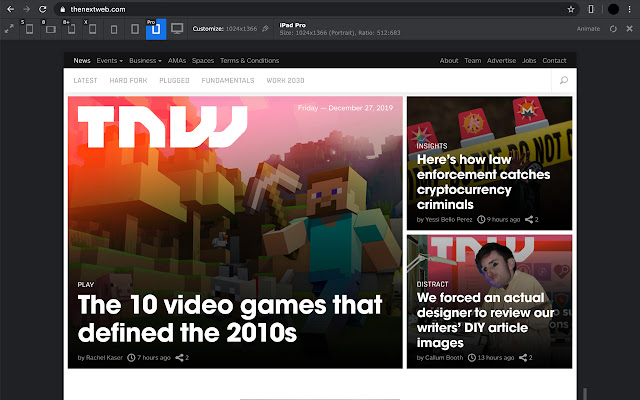The image size is (640, 400).
Task: Open the Advertise link
Action: pyautogui.click(x=501, y=60)
